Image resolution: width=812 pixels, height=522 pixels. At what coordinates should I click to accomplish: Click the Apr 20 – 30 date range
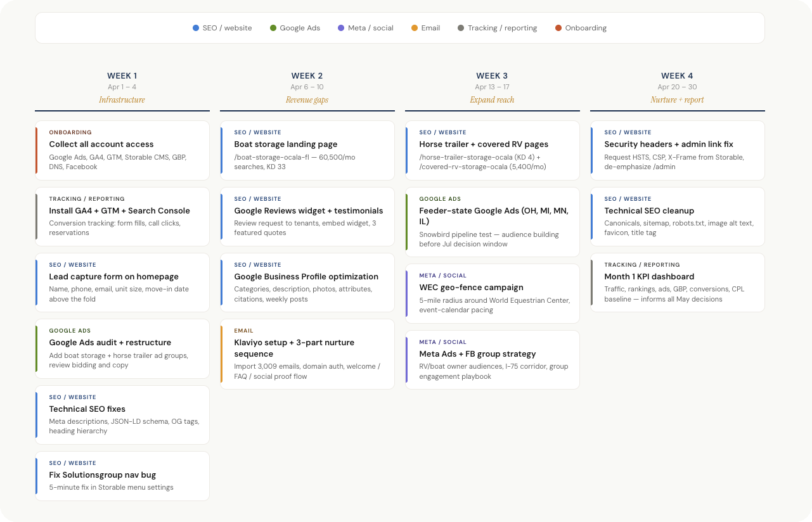(677, 87)
